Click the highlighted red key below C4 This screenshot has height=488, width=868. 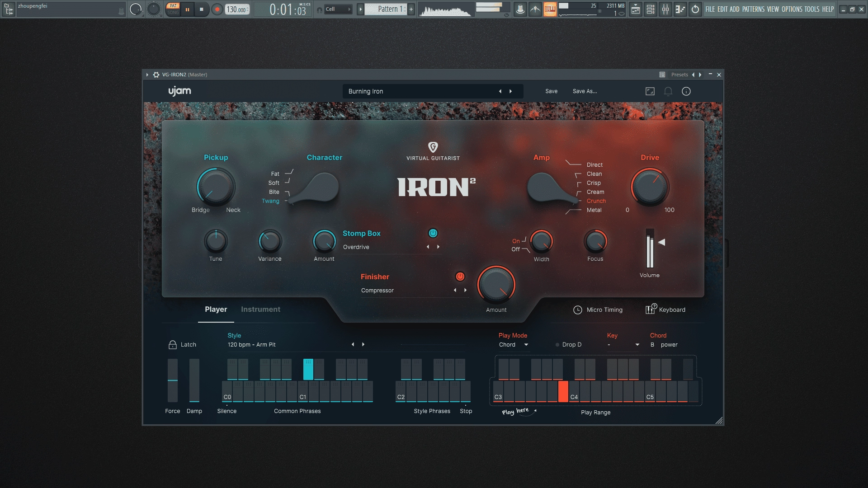[x=563, y=391]
